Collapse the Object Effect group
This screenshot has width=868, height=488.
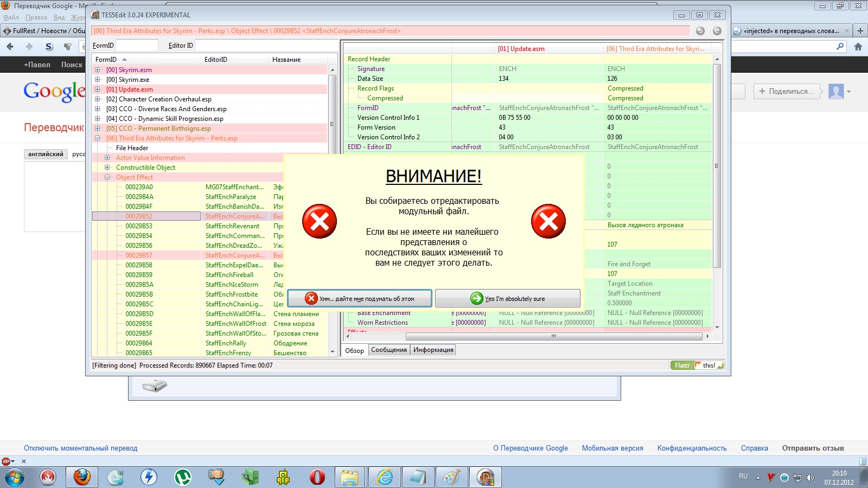pos(107,177)
